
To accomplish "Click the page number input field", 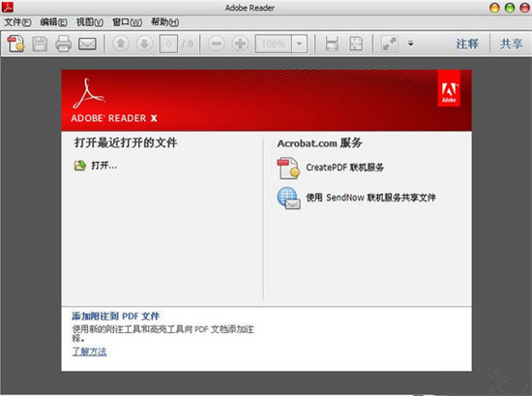I will pos(168,44).
